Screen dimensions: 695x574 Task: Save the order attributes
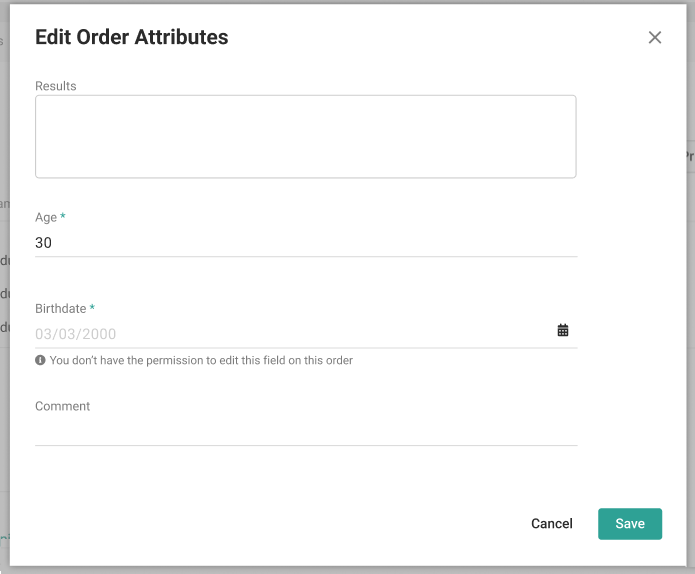[629, 524]
